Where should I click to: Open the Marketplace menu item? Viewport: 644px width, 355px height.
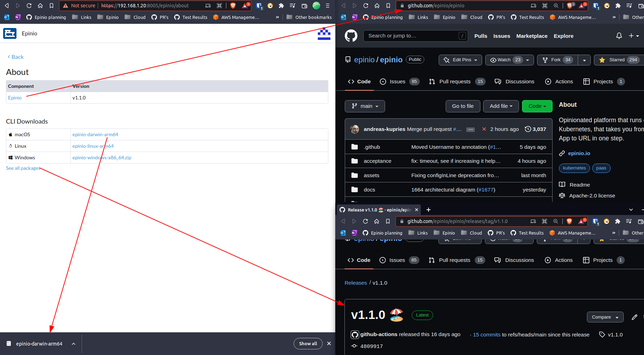point(532,36)
